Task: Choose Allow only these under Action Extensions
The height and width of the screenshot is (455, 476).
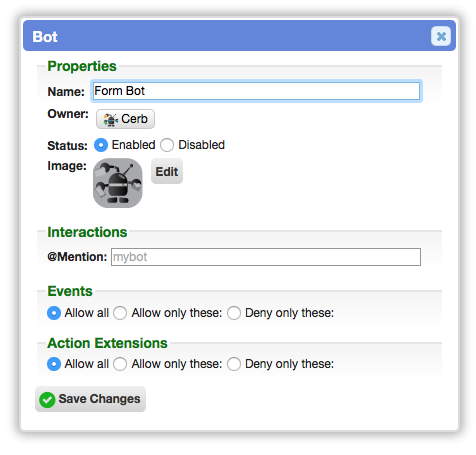Action: pos(120,364)
